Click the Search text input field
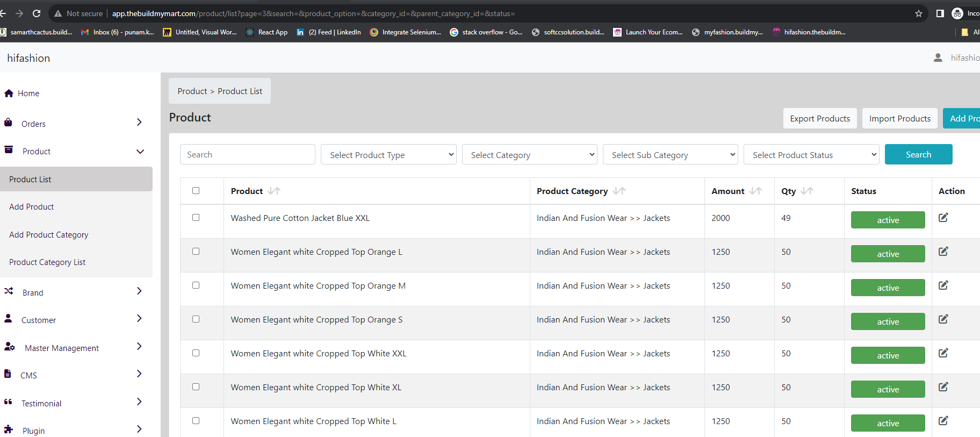Image resolution: width=980 pixels, height=437 pixels. [248, 154]
